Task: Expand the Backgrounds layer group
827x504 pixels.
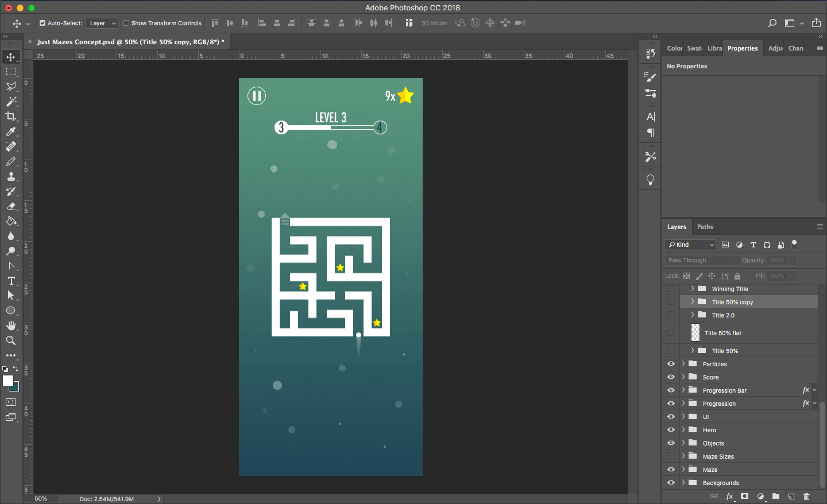Action: [x=683, y=483]
